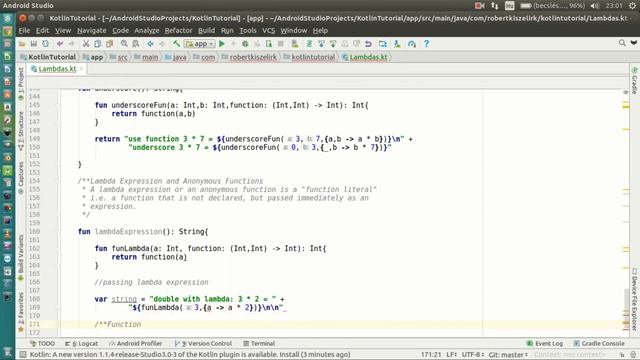This screenshot has width=640, height=360.
Task: Navigate Back with the left arrow icon
Action: click(x=150, y=44)
